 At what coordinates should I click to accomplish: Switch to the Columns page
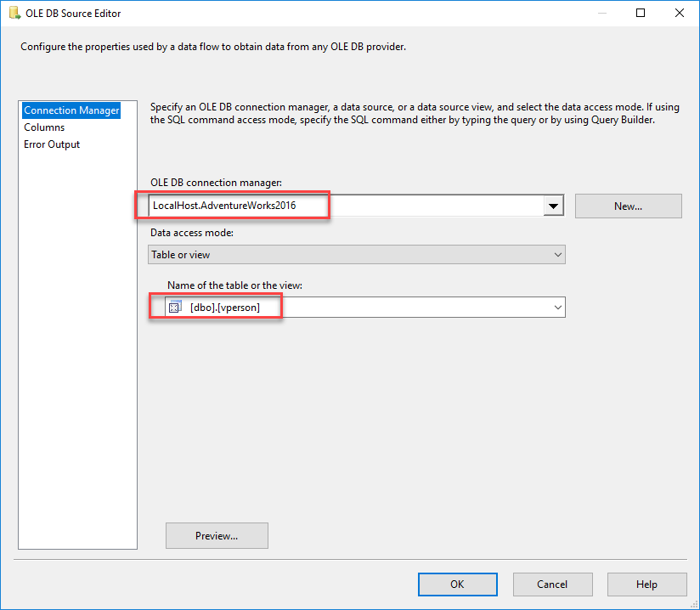tap(44, 127)
